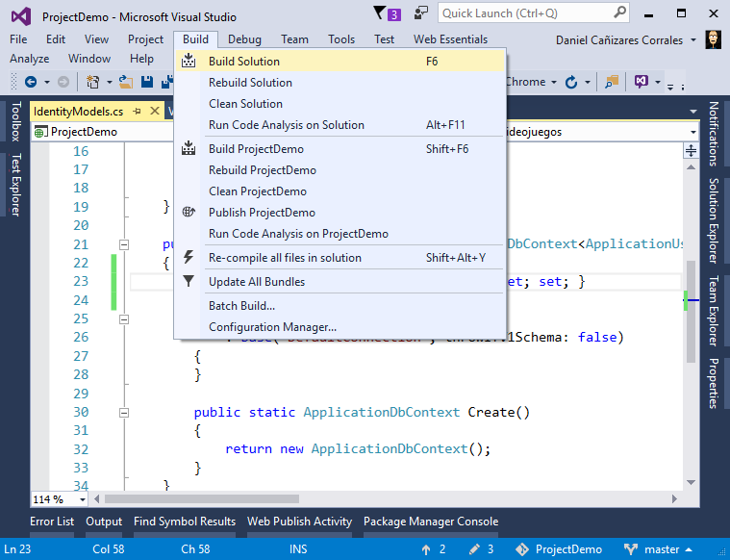The image size is (730, 560).
Task: Open the Error List tab
Action: 52,522
